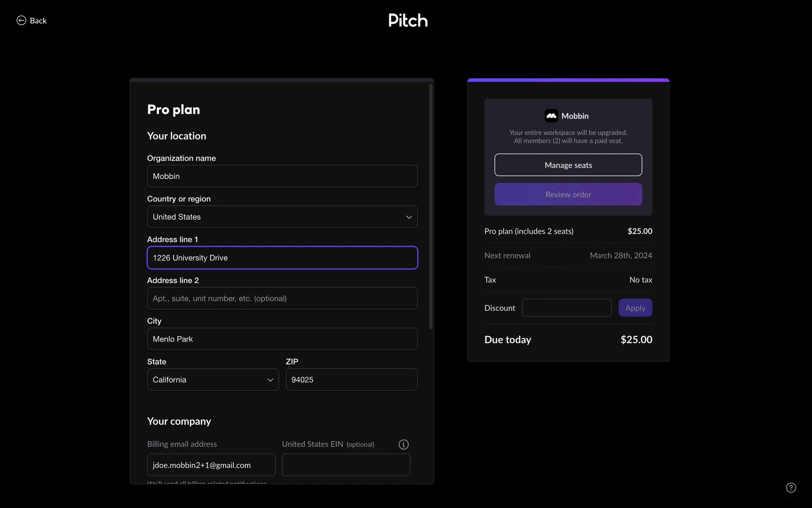Focus the Organization name field
Image resolution: width=812 pixels, height=508 pixels.
(282, 176)
